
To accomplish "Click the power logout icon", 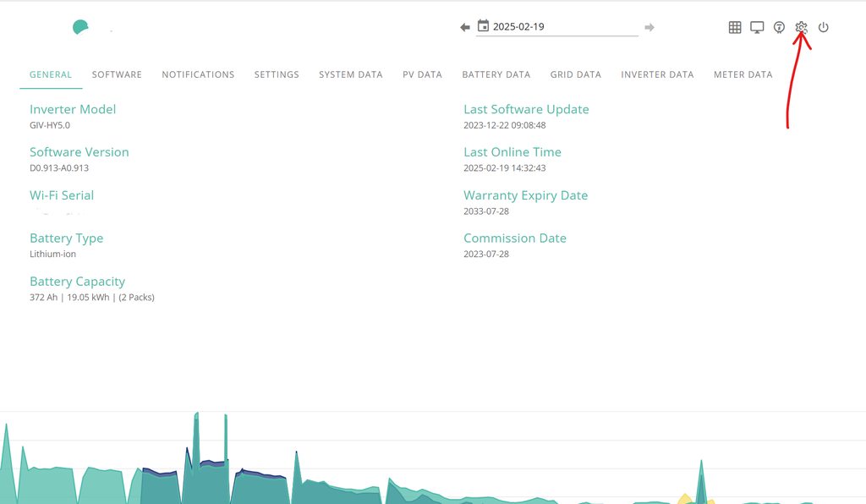I will pos(823,27).
